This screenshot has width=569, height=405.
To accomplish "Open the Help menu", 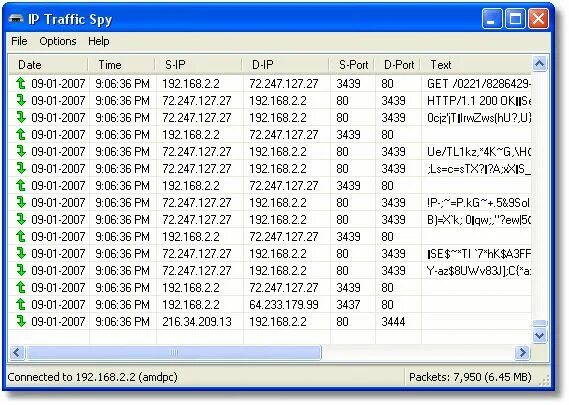I will pyautogui.click(x=99, y=41).
